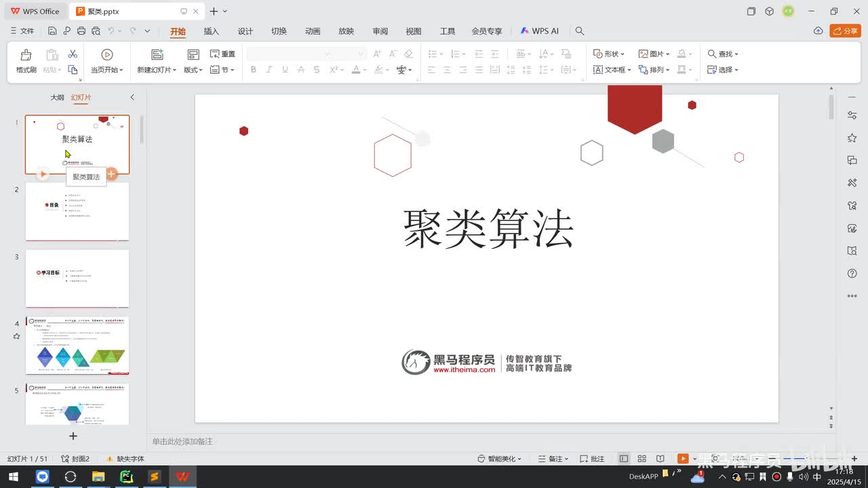Click the font color A swatch
Screen dimensions: 868x488
355,70
